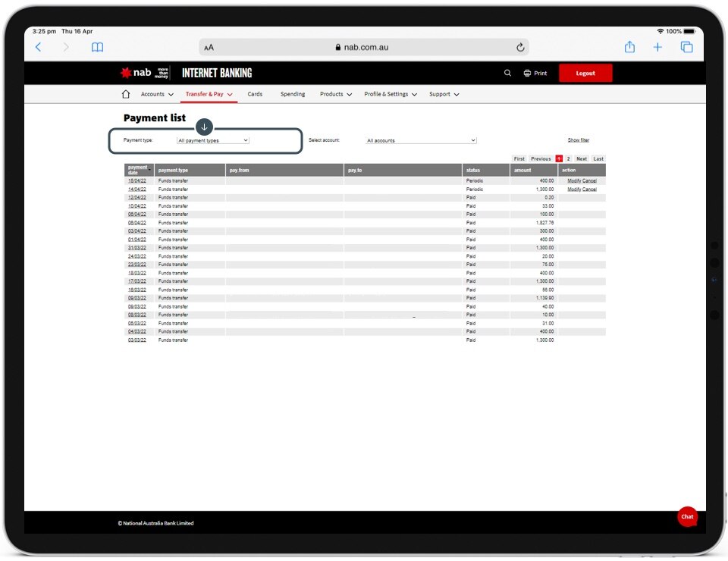Reload the page using refresh icon
This screenshot has height=561, width=728.
click(x=520, y=47)
